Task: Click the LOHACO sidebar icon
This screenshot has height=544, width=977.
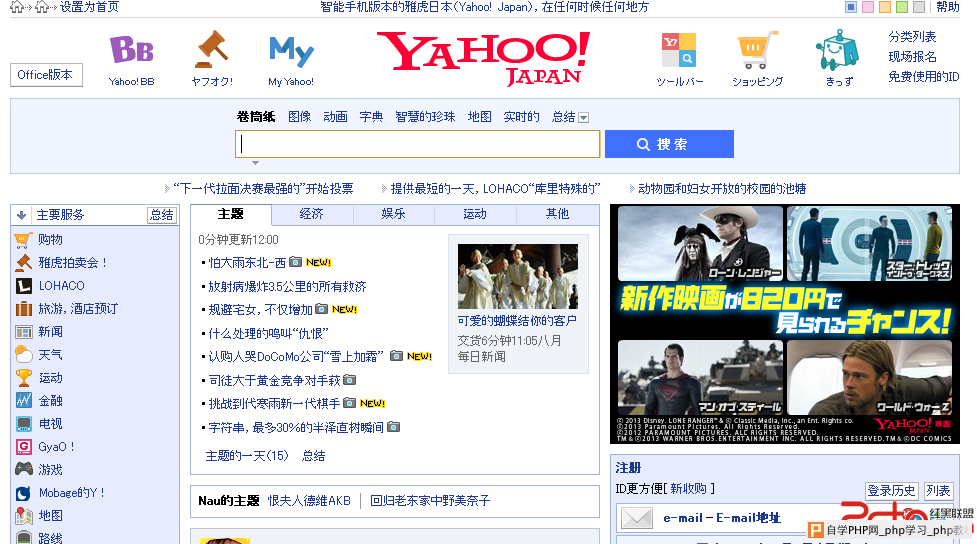Action: 24,286
